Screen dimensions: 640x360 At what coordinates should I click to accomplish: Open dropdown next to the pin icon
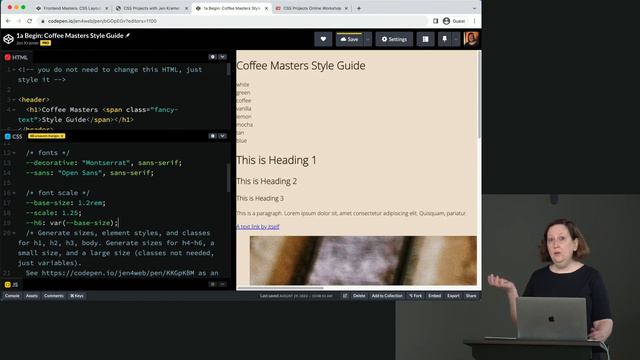[x=456, y=39]
